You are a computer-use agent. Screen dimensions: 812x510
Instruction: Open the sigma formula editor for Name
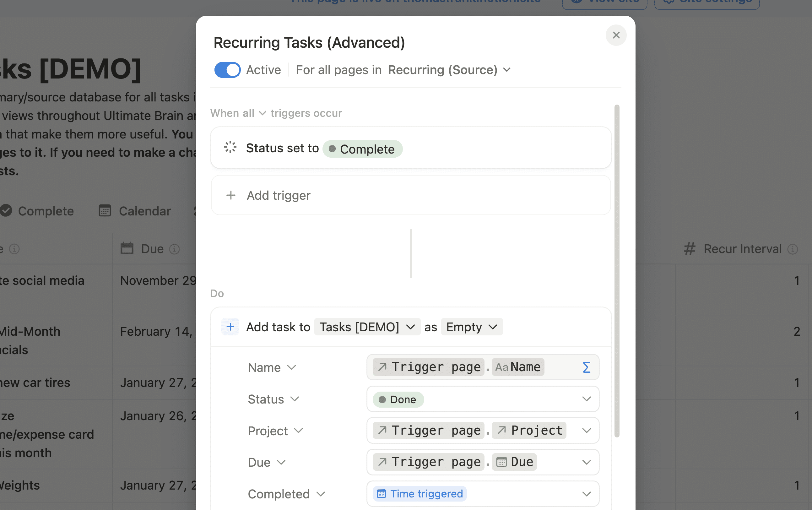[586, 367]
